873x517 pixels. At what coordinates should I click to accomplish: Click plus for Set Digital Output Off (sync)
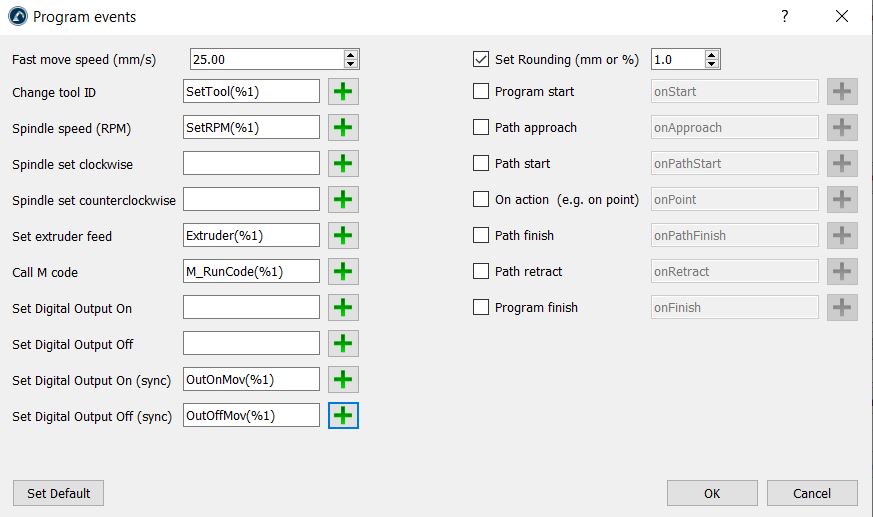click(x=343, y=416)
